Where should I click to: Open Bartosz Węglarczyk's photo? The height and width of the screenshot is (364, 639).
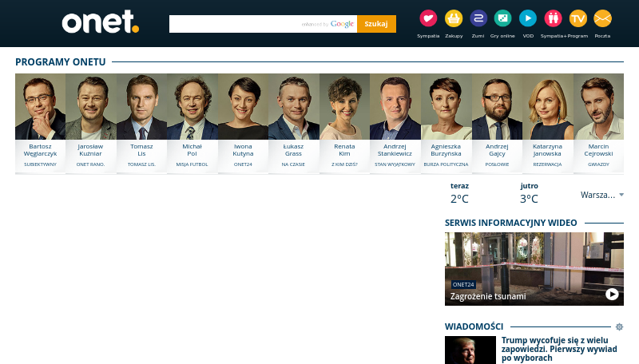click(x=41, y=107)
